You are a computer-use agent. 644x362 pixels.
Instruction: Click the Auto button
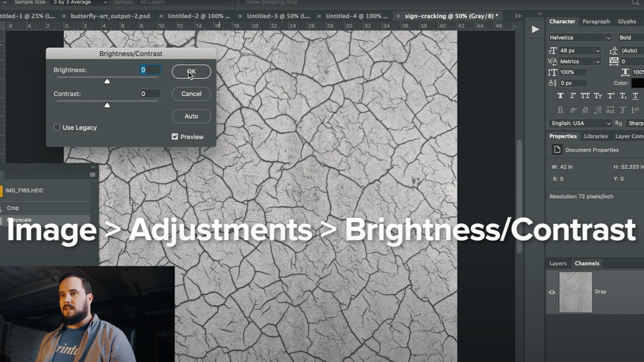click(x=191, y=116)
